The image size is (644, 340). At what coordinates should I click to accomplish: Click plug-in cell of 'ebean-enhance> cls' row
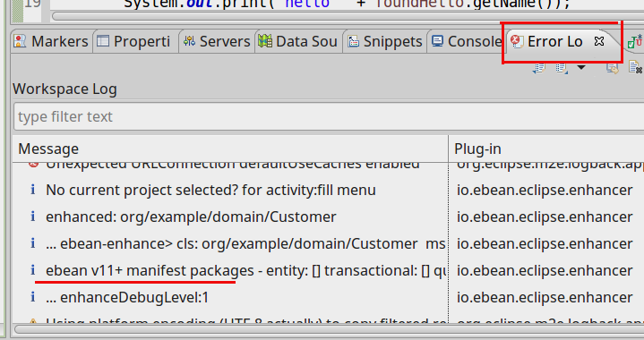[x=545, y=244]
